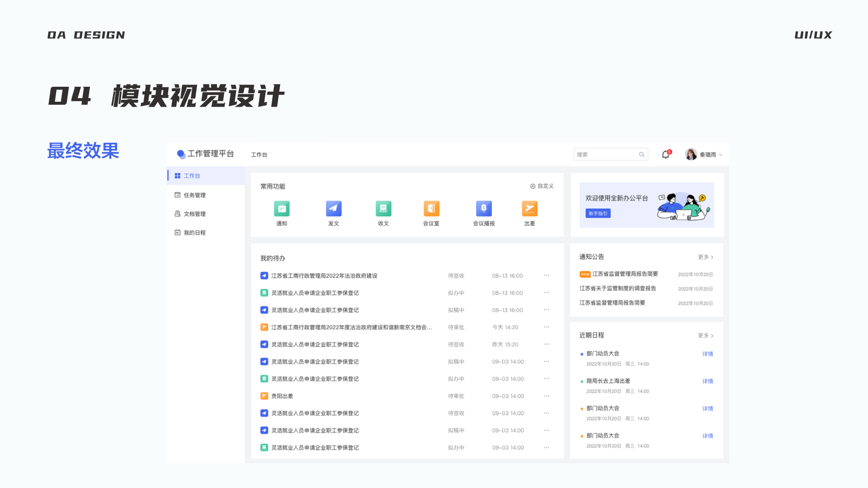
Task: Open more options on the first 待办 row
Action: coord(546,275)
